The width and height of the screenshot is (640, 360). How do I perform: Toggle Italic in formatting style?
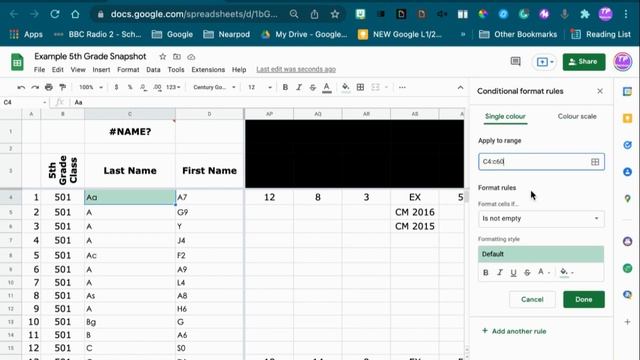point(500,272)
